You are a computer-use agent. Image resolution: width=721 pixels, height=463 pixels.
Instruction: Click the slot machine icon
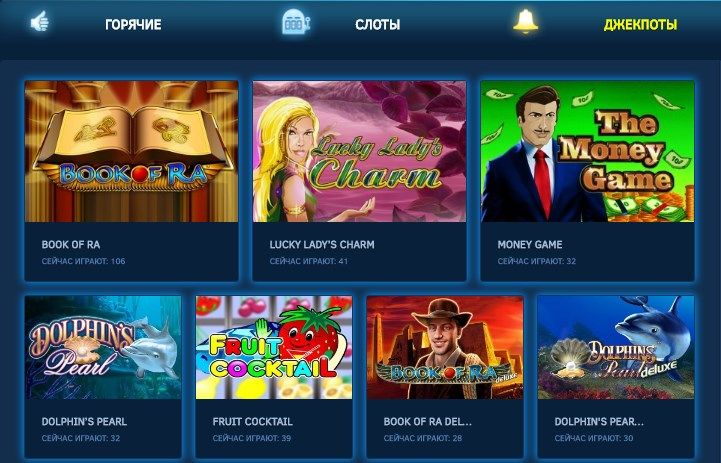coord(295,22)
